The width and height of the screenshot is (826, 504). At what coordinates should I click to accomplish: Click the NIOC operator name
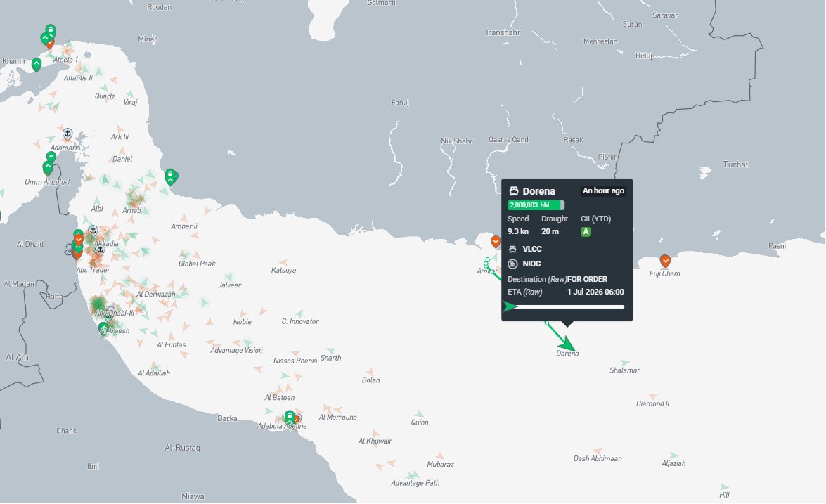pos(531,264)
